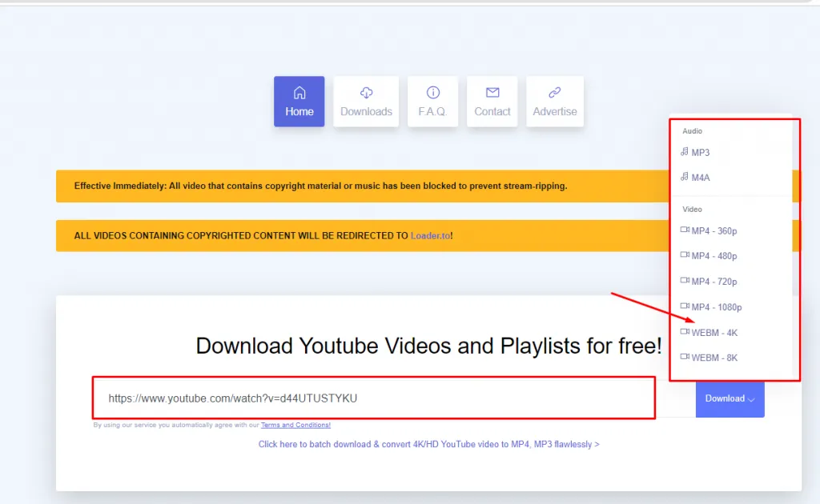Screen dimensions: 820x504
Task: Go to the Downloads tab label
Action: tap(366, 111)
